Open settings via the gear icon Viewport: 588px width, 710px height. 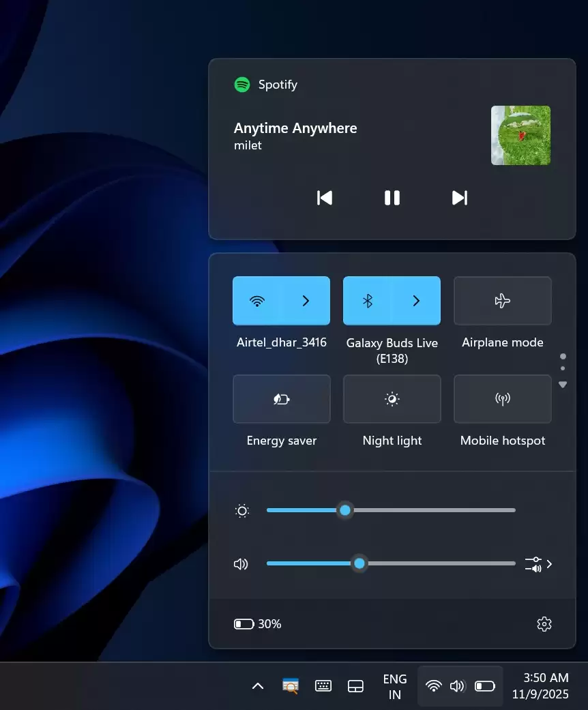[x=544, y=624]
